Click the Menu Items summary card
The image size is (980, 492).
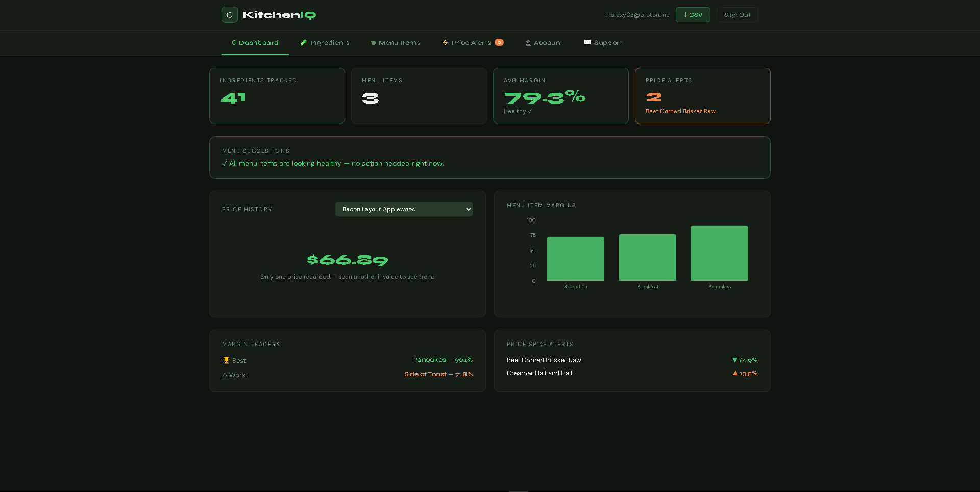tap(419, 96)
